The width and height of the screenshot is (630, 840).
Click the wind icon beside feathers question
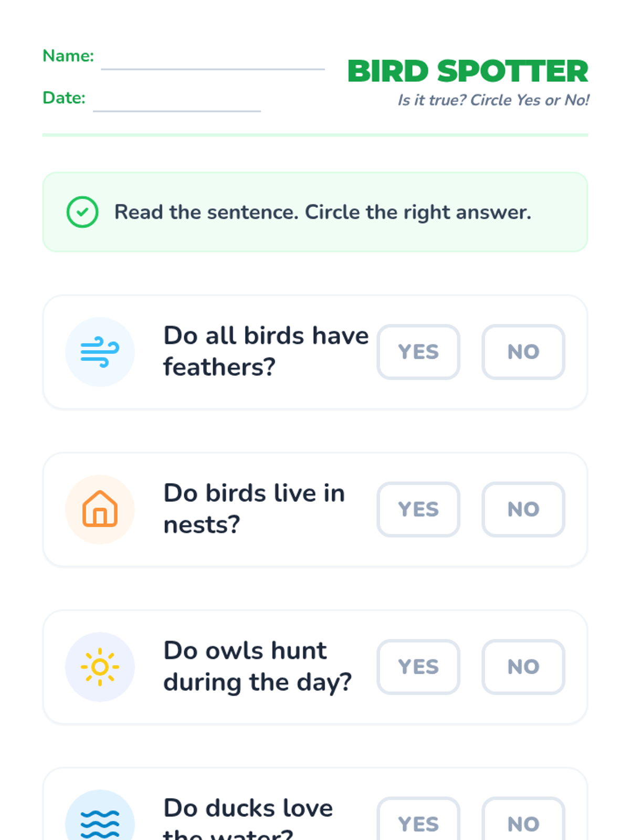(100, 352)
